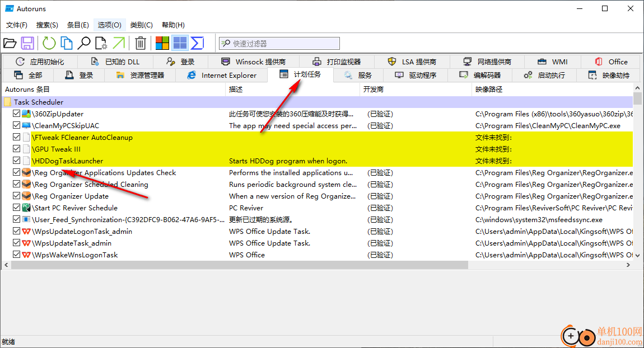Switch to the 全部 tab
Viewport: 644px width, 348px height.
coord(28,75)
